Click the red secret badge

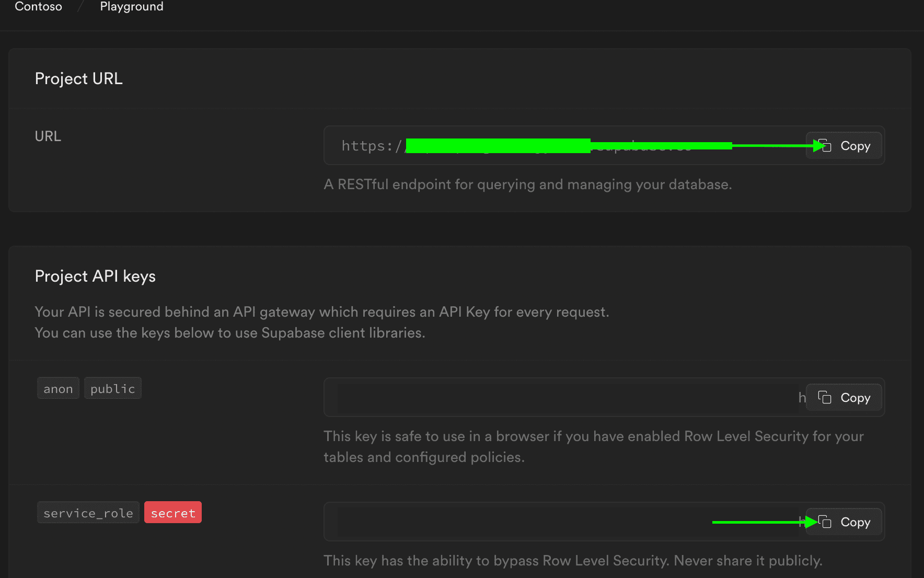tap(173, 513)
